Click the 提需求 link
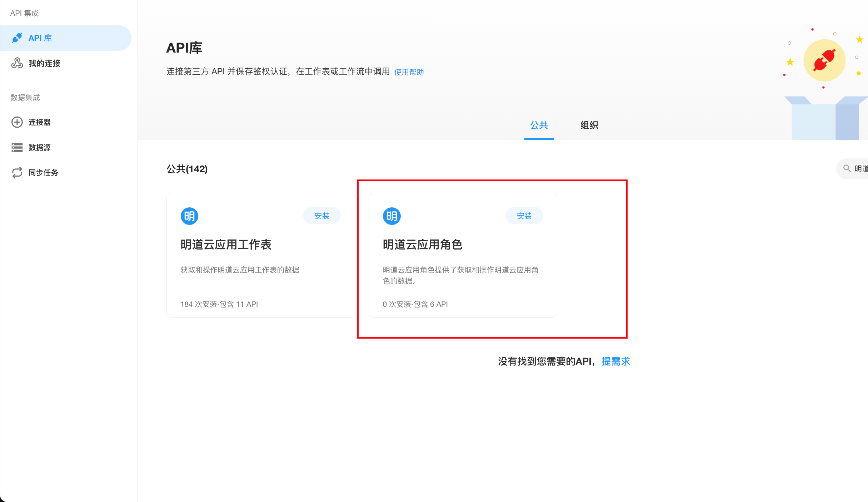The width and height of the screenshot is (868, 502). [615, 361]
